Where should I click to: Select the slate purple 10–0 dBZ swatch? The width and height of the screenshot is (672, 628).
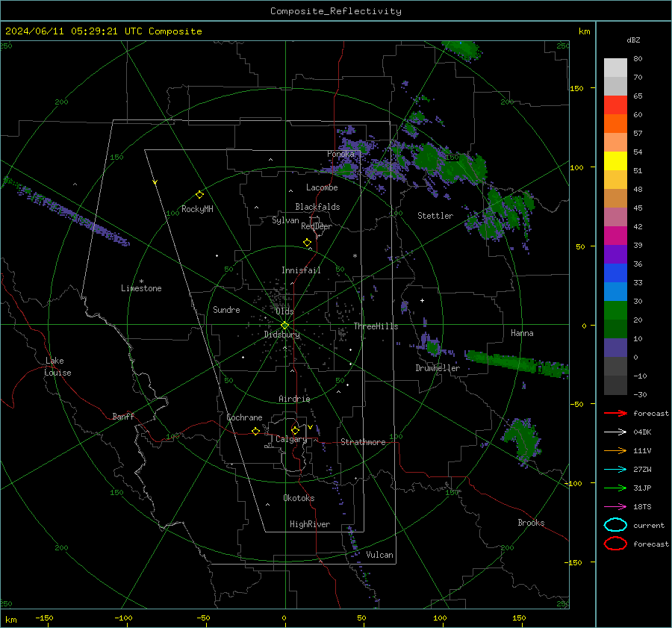(615, 347)
